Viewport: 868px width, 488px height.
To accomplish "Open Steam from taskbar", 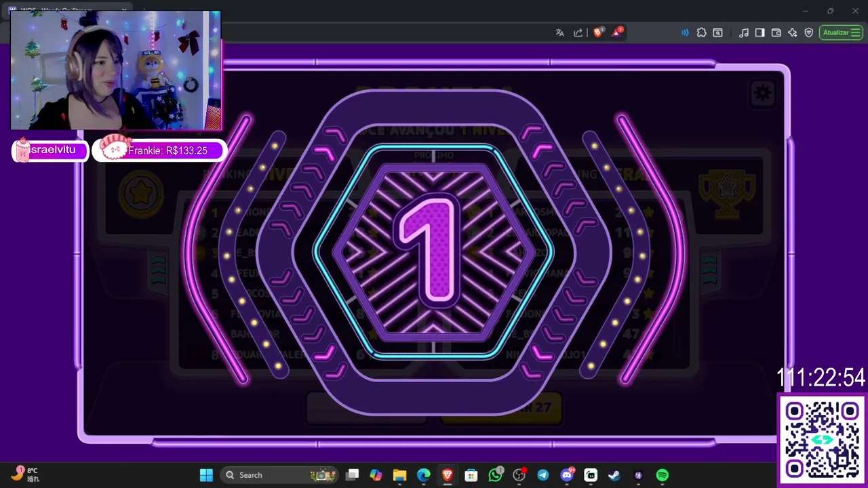I will [614, 475].
